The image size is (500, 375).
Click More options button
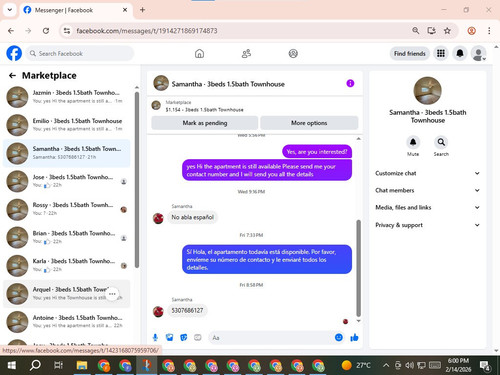309,123
